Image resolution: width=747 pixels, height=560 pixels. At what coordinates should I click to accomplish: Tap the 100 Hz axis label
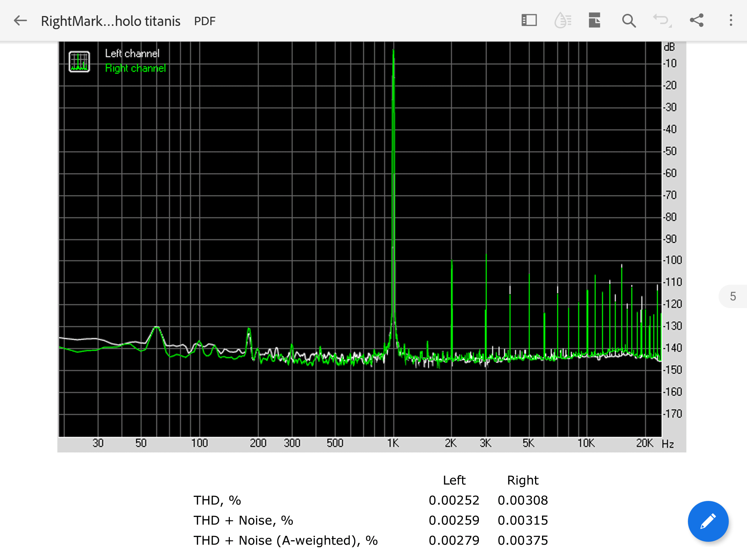click(200, 443)
